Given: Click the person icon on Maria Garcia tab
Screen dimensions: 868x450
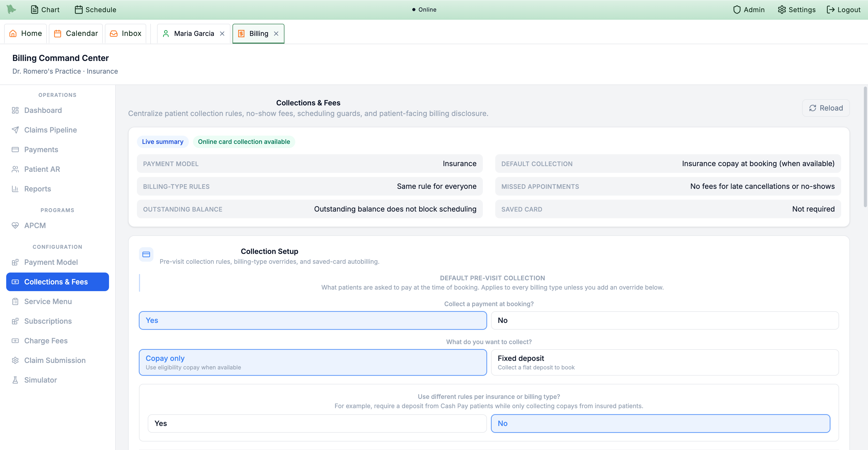Looking at the screenshot, I should pos(166,33).
